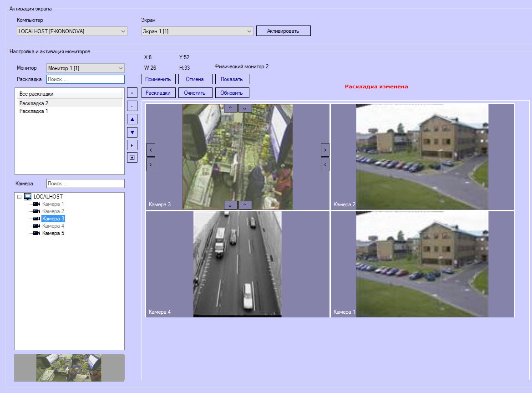Open the Компьютер dropdown
The image size is (532, 393).
[x=72, y=31]
